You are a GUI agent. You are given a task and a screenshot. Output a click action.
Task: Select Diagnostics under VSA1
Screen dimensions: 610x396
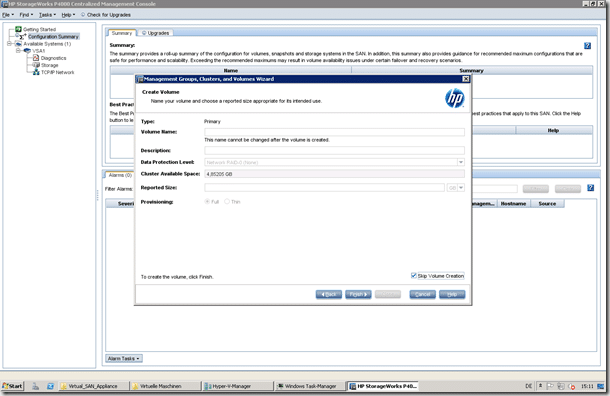tap(53, 58)
